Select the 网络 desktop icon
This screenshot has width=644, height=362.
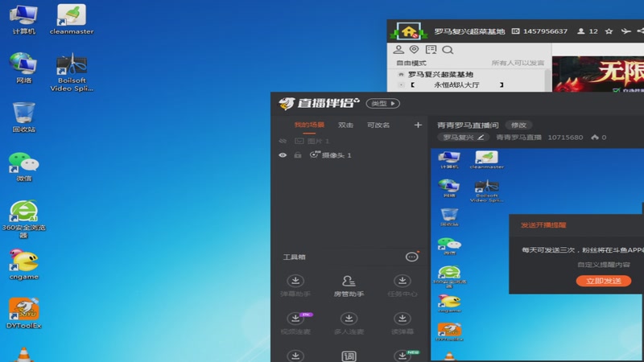point(24,68)
